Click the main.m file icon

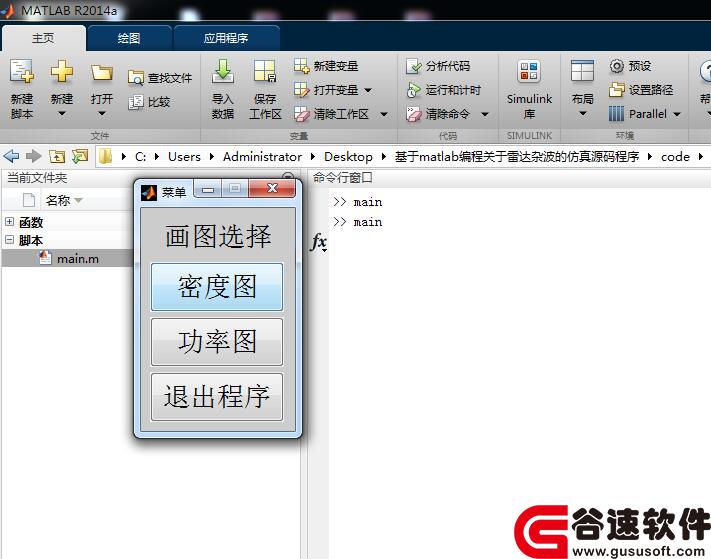(44, 258)
